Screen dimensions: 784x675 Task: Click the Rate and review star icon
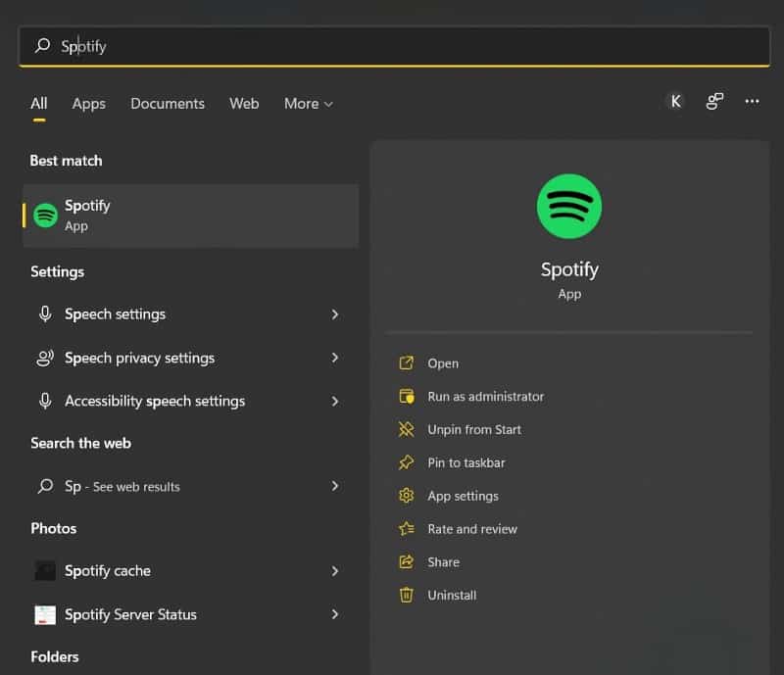coord(407,529)
